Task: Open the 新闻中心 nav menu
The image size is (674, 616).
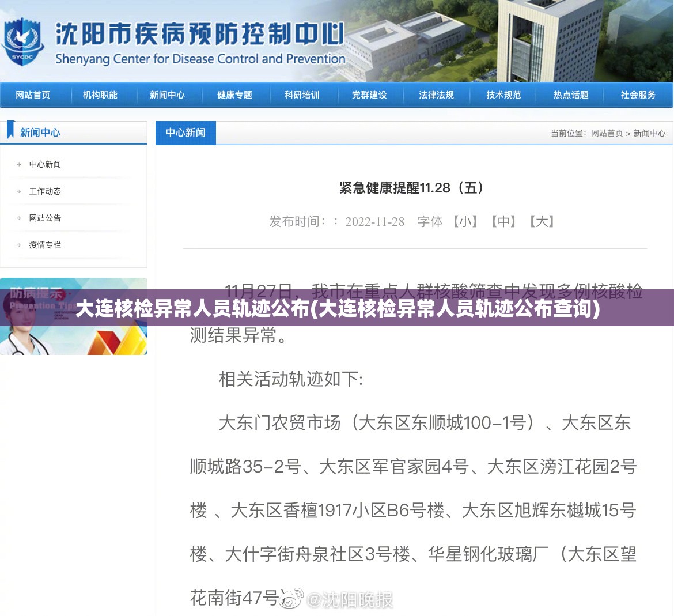Action: pyautogui.click(x=167, y=95)
